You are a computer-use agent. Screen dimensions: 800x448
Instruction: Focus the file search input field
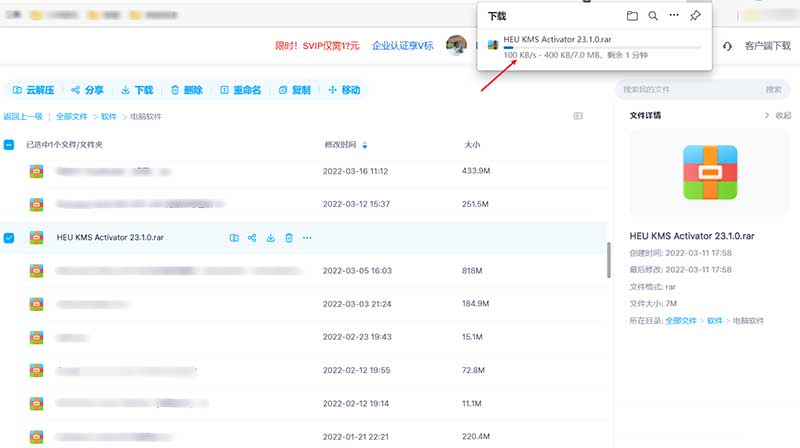[689, 90]
